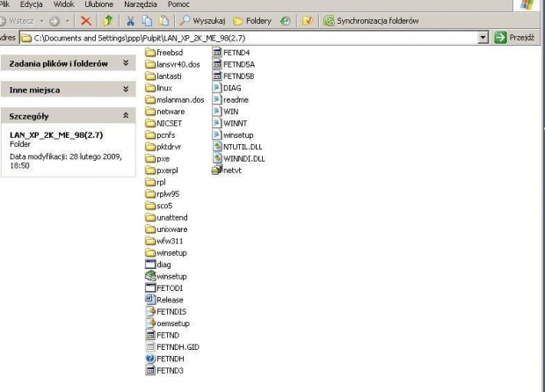Click the history icon next to Foldery
This screenshot has width=545, height=392.
pos(286,21)
